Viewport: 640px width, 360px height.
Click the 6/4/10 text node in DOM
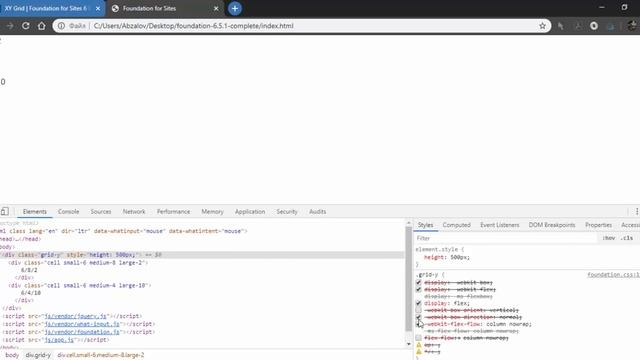[x=31, y=293]
